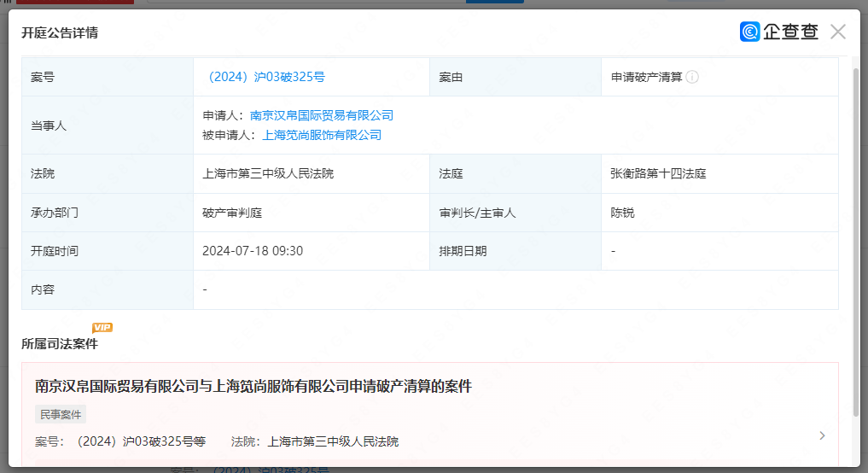Click the dialog's vertical scrollbar

[x=856, y=242]
